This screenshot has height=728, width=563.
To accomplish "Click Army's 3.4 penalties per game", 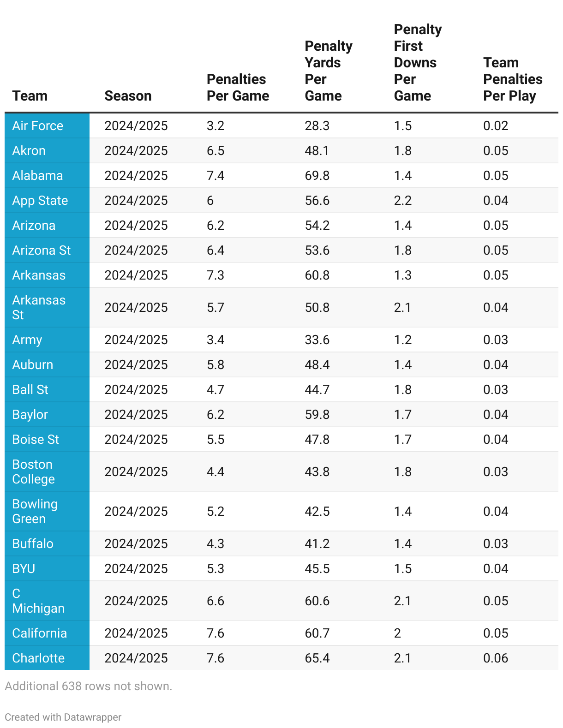I will 216,340.
